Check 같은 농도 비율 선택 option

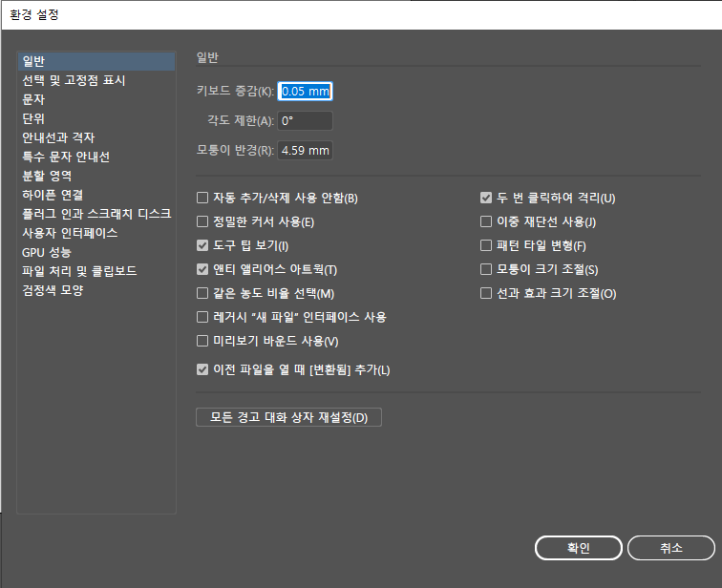point(202,294)
